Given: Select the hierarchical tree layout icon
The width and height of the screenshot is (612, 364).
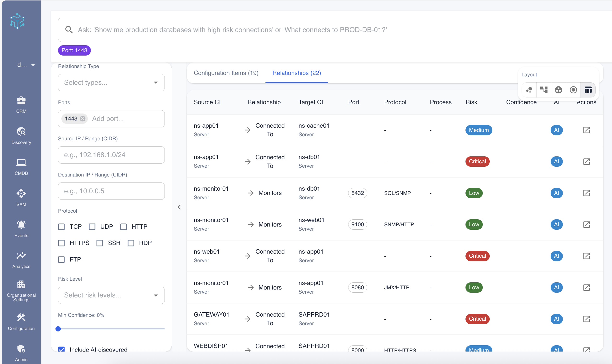Looking at the screenshot, I should click(544, 90).
